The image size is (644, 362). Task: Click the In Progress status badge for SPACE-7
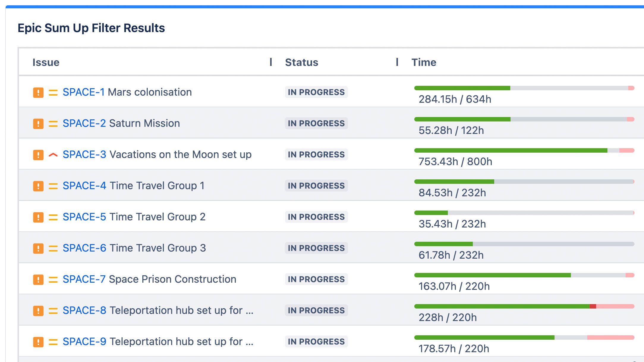(x=316, y=279)
